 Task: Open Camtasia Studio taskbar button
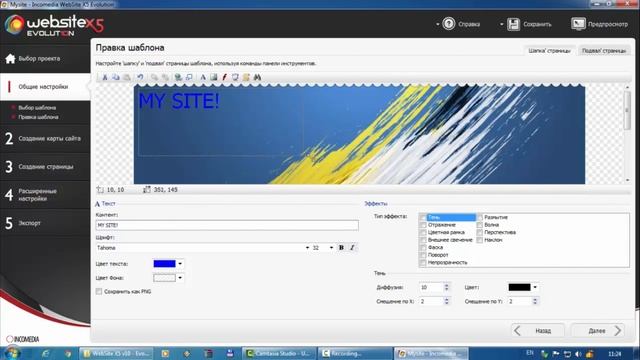[x=279, y=353]
